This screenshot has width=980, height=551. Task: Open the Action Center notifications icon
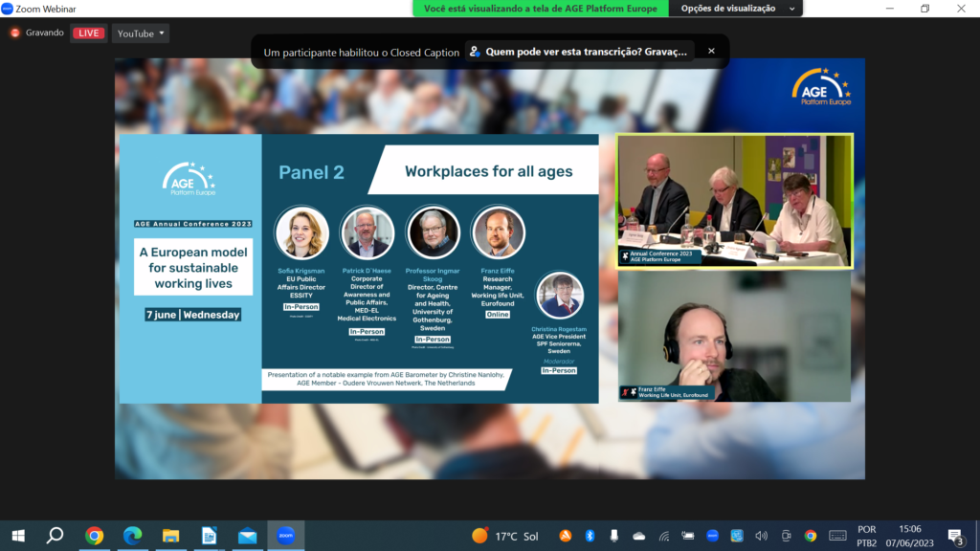click(x=955, y=536)
